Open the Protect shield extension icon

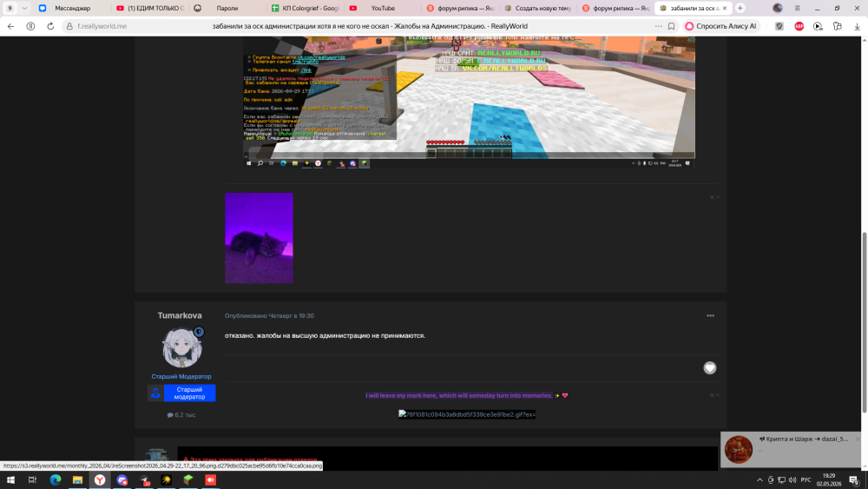[779, 26]
